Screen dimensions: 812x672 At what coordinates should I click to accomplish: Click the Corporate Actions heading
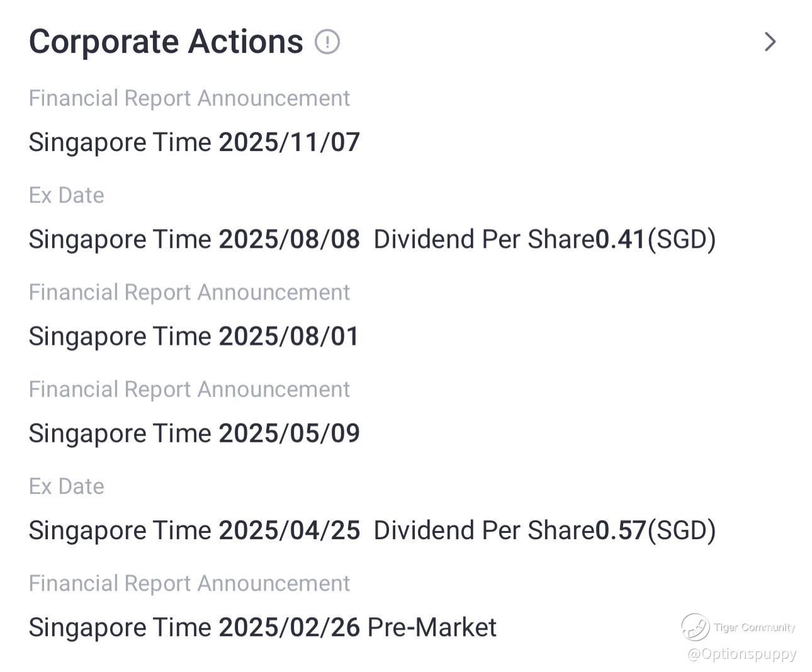pos(166,42)
